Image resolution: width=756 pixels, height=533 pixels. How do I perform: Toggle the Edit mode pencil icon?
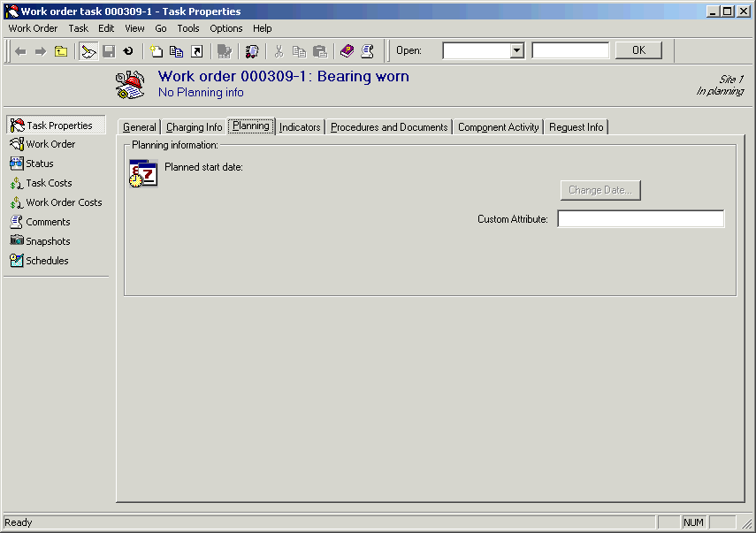pyautogui.click(x=88, y=51)
